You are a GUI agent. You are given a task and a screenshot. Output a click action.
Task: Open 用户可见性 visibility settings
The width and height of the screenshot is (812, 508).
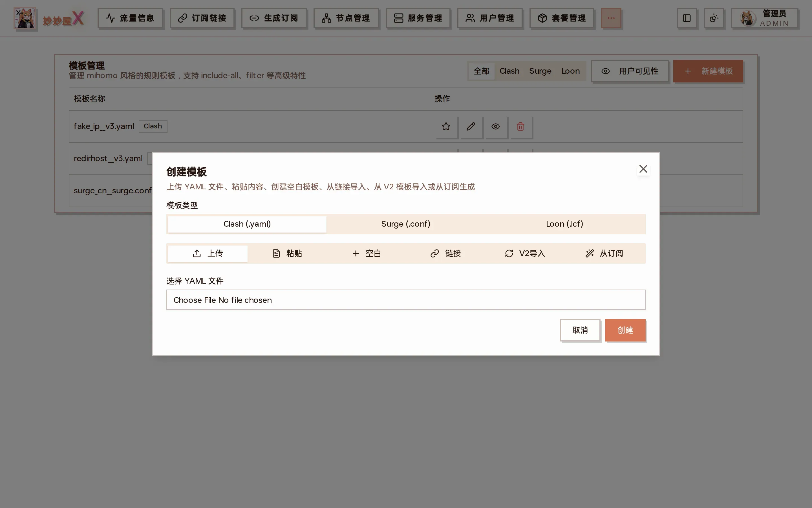[x=630, y=71]
